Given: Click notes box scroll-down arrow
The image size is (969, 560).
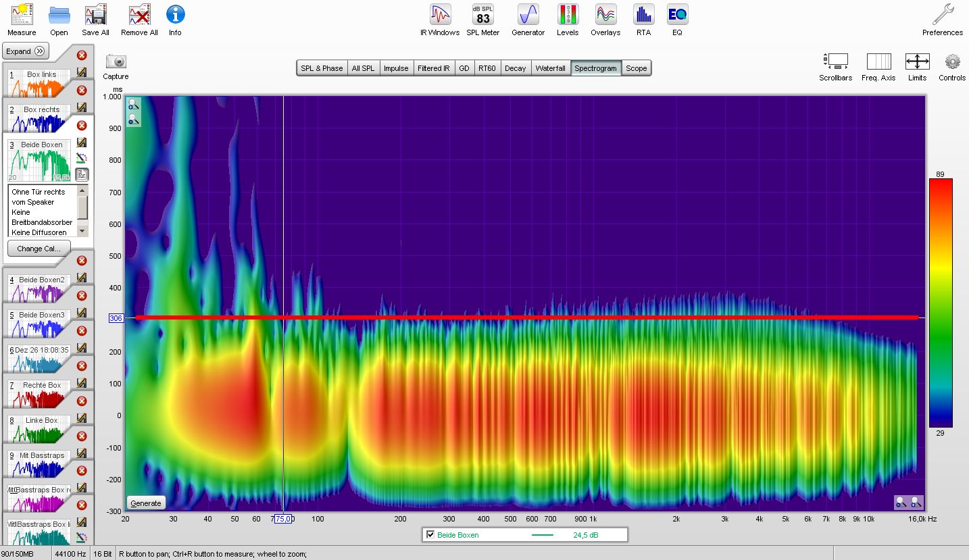Looking at the screenshot, I should click(x=82, y=230).
